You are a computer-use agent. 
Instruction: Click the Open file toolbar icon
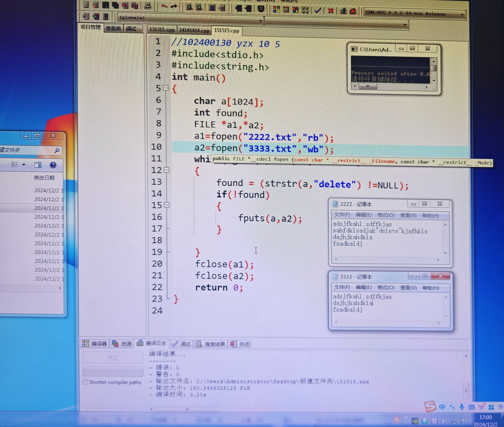pos(96,5)
